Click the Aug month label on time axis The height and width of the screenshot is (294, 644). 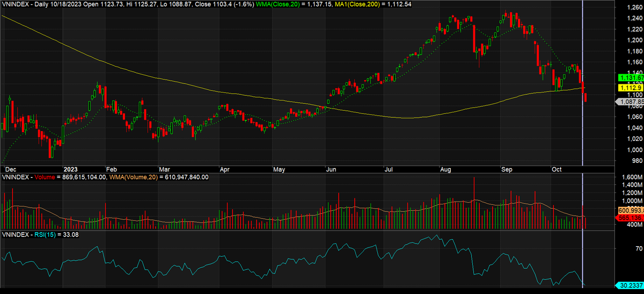point(445,169)
